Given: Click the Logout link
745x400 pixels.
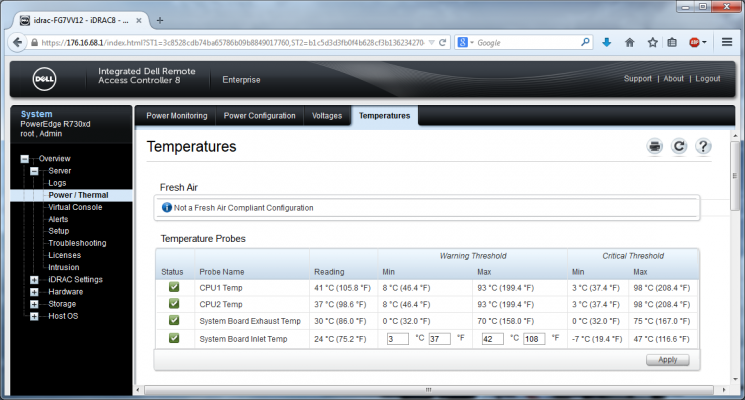Looking at the screenshot, I should click(x=707, y=79).
